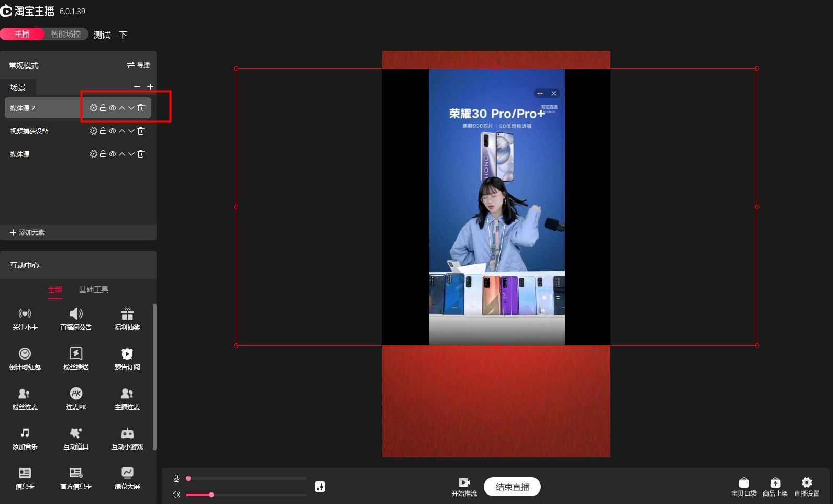Switch to 智能场控 tab
This screenshot has height=504, width=833.
pyautogui.click(x=66, y=34)
